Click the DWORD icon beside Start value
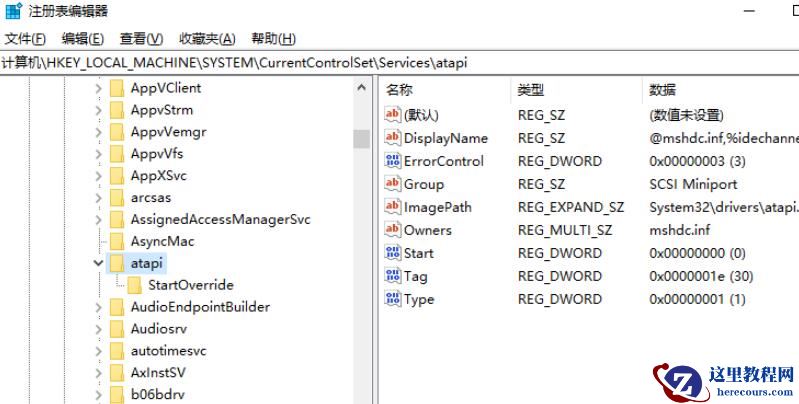Screen dimensions: 799x404 392,253
